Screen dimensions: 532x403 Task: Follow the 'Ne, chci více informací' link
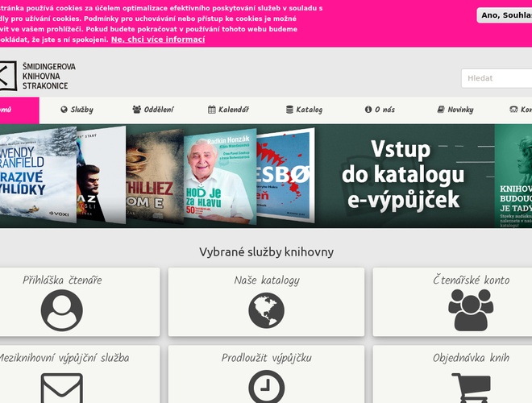click(158, 39)
